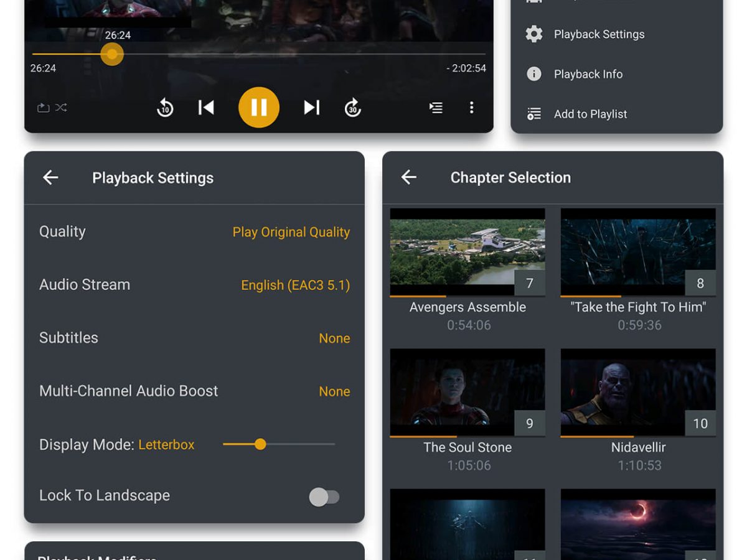Skip forward 30 seconds
This screenshot has height=560, width=747.
coord(353,108)
